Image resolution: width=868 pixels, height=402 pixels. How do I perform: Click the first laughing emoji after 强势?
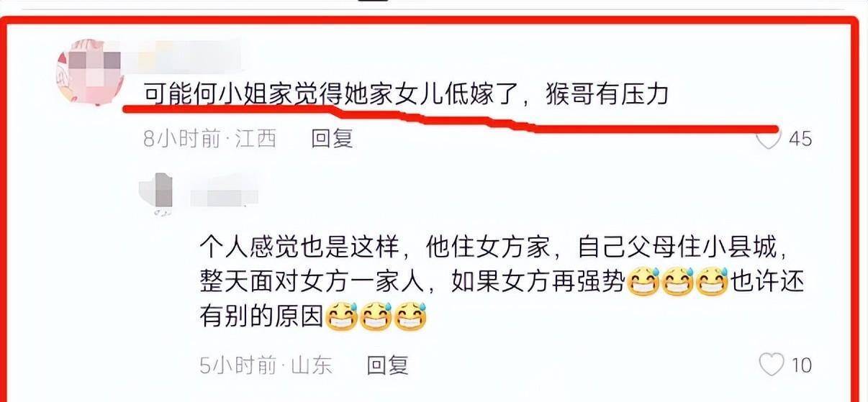pos(642,281)
